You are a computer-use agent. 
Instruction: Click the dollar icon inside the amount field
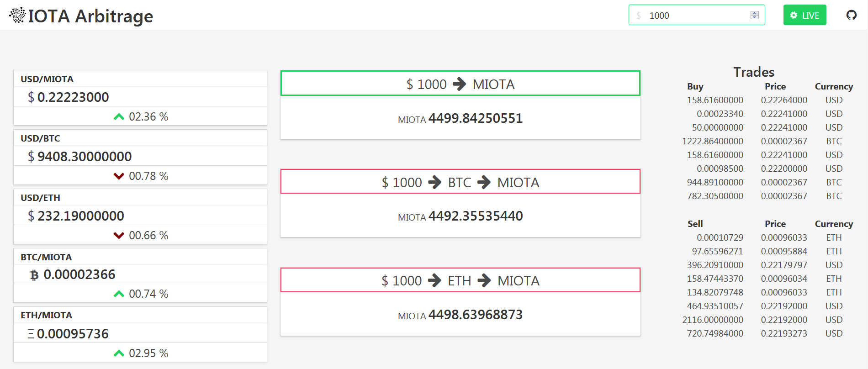639,16
